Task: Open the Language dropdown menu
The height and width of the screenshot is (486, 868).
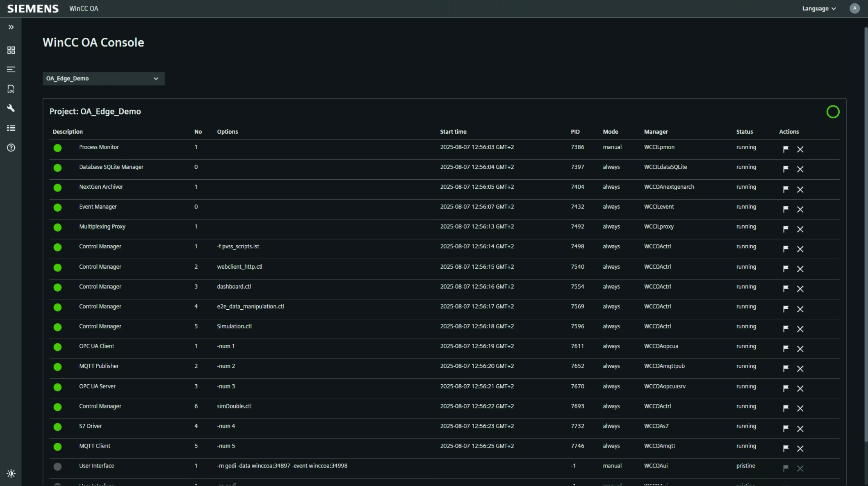Action: pyautogui.click(x=819, y=9)
